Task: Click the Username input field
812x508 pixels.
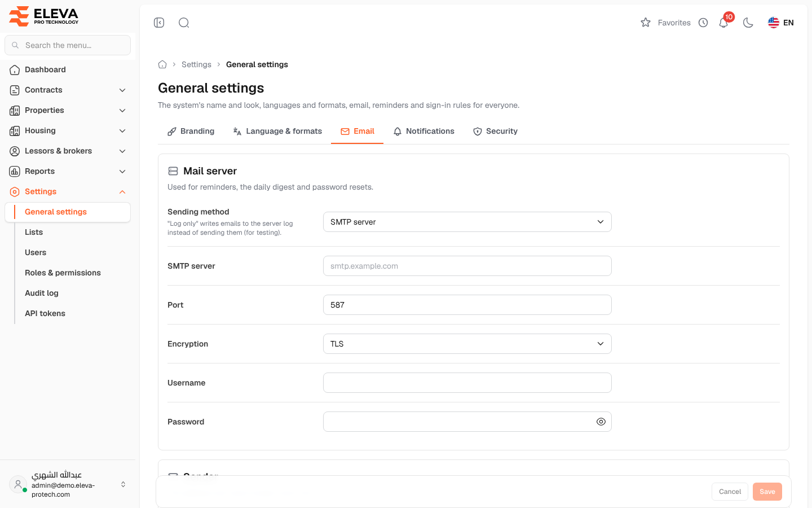Action: click(467, 383)
